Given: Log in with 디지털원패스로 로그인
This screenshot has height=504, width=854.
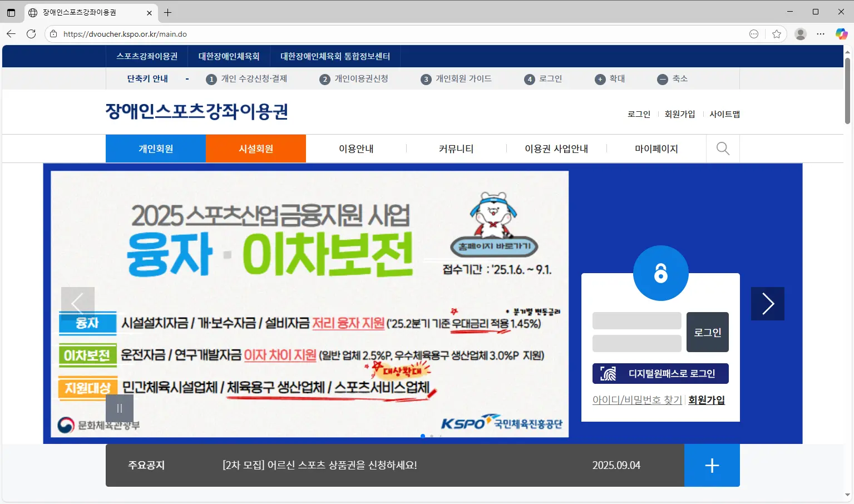Looking at the screenshot, I should point(660,374).
